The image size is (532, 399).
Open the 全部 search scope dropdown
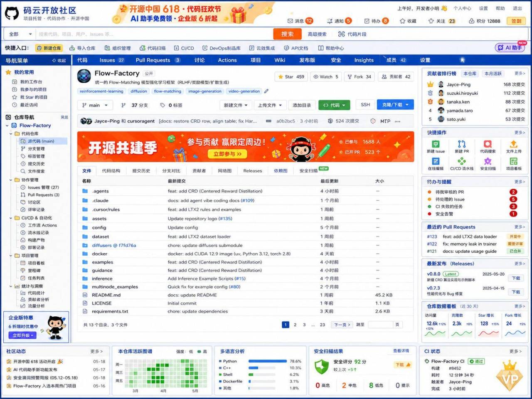click(x=20, y=34)
